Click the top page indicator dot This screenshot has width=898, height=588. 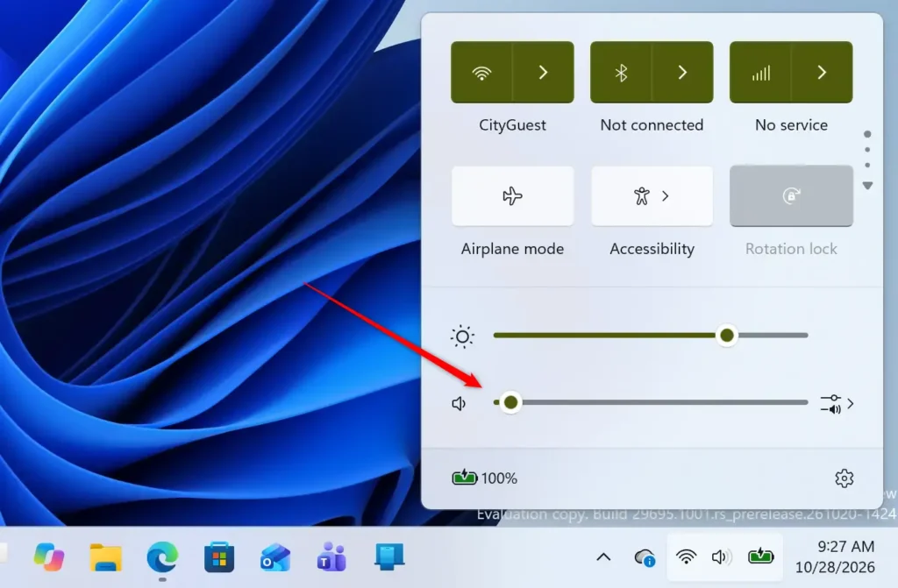click(x=867, y=134)
